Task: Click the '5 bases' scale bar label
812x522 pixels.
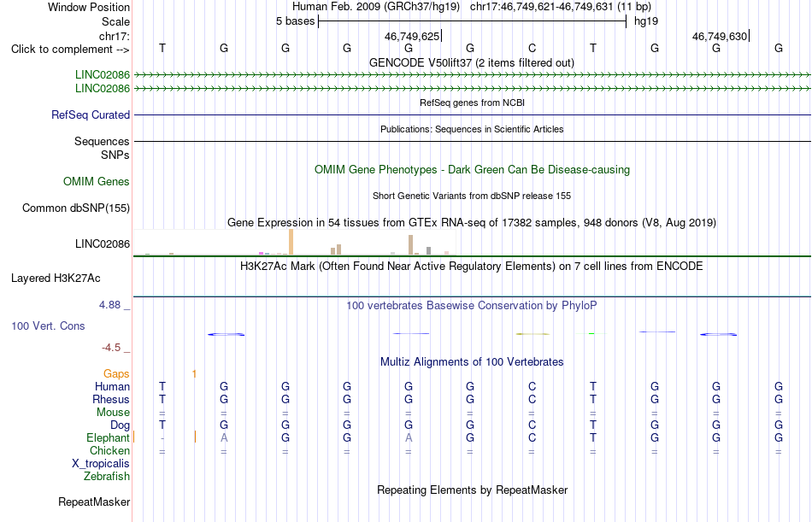Action: (x=295, y=21)
